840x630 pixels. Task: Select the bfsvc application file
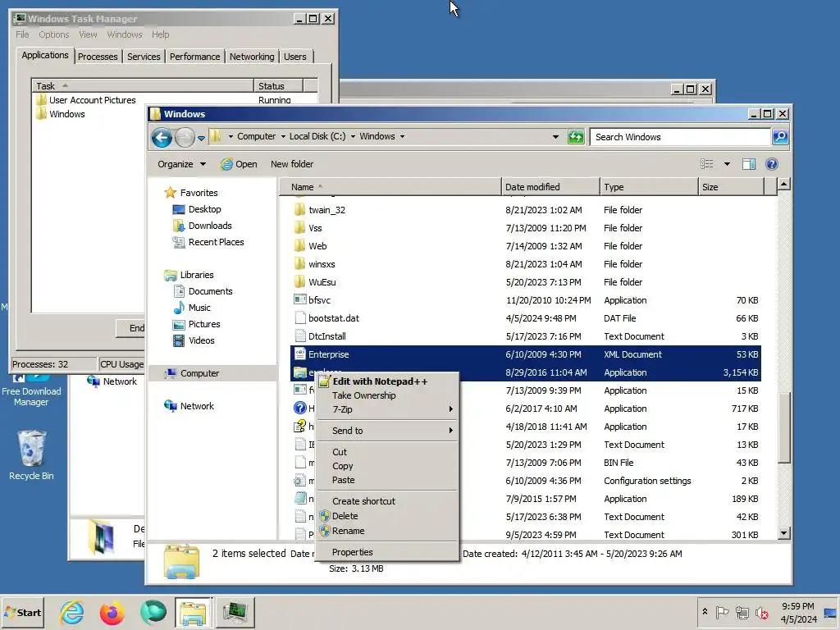pos(319,300)
